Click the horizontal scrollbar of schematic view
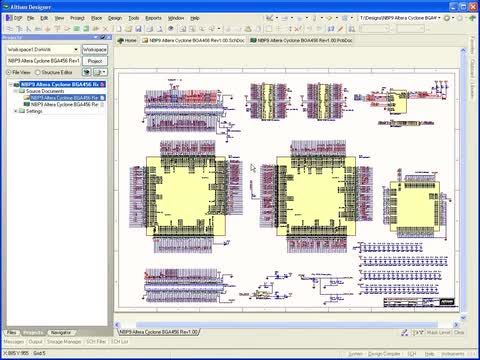This screenshot has width=480, height=360. click(287, 324)
